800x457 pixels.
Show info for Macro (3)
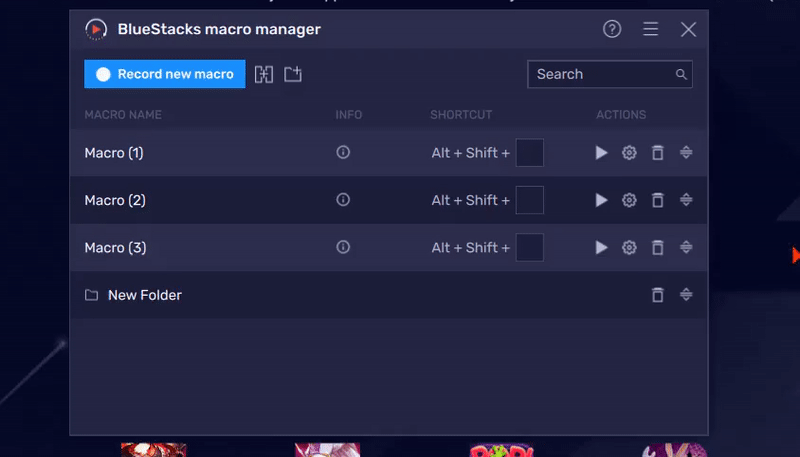tap(343, 247)
